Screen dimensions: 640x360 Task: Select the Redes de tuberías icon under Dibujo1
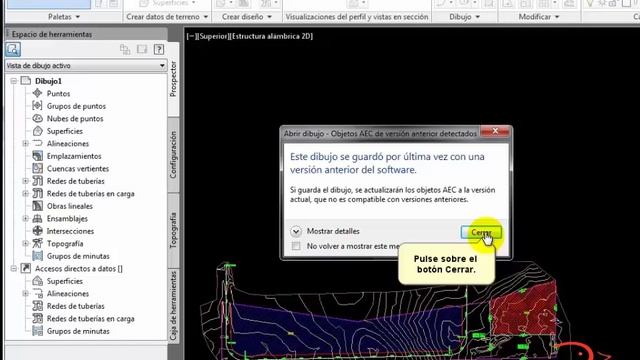pyautogui.click(x=38, y=181)
